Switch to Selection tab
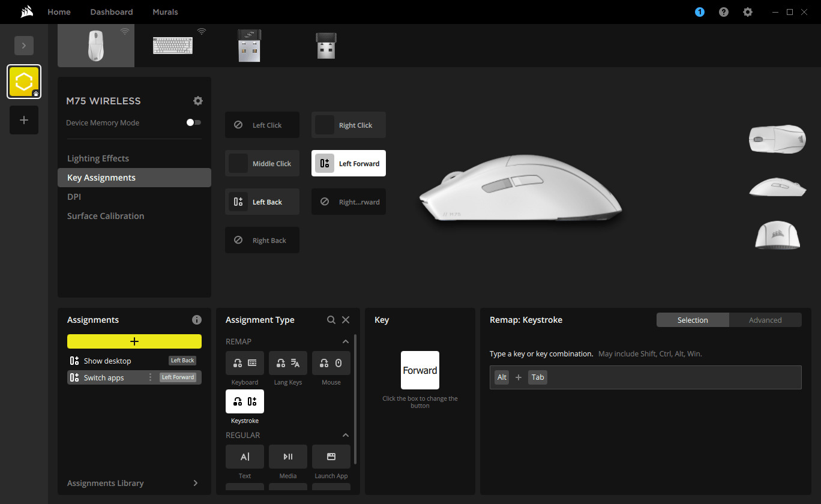The image size is (821, 504). tap(693, 320)
